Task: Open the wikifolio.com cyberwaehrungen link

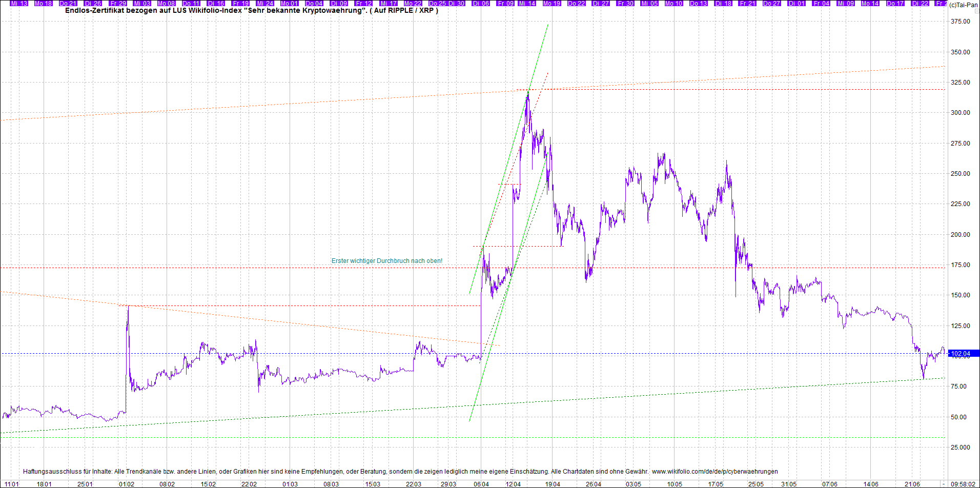Action: (714, 472)
